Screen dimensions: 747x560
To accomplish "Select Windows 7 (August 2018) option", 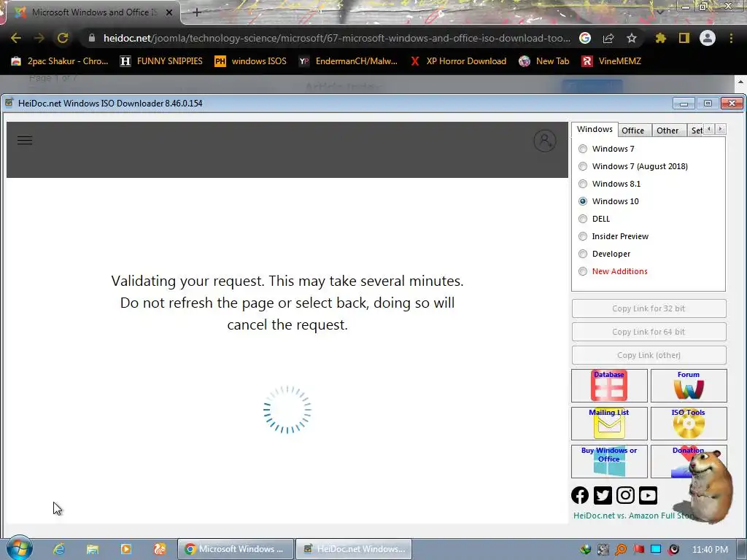I will tap(583, 166).
